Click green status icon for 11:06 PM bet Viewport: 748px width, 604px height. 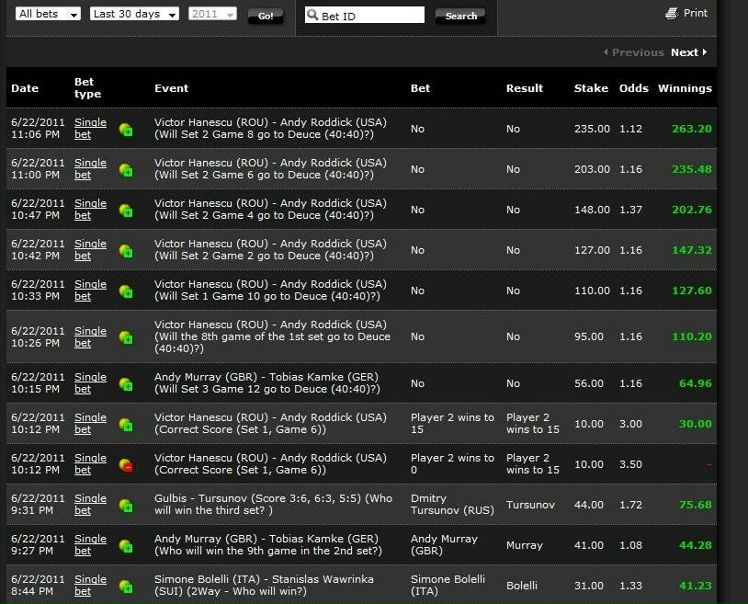coord(126,129)
